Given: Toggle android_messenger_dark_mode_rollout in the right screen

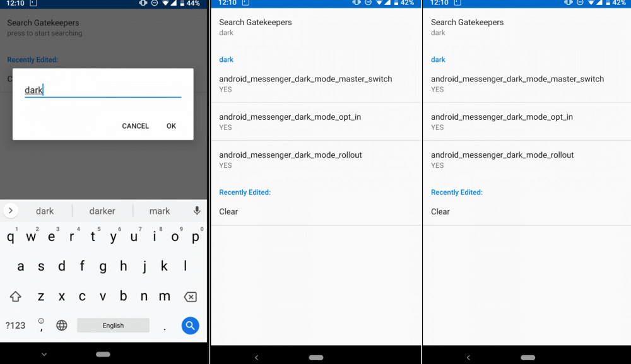Looking at the screenshot, I should point(527,160).
